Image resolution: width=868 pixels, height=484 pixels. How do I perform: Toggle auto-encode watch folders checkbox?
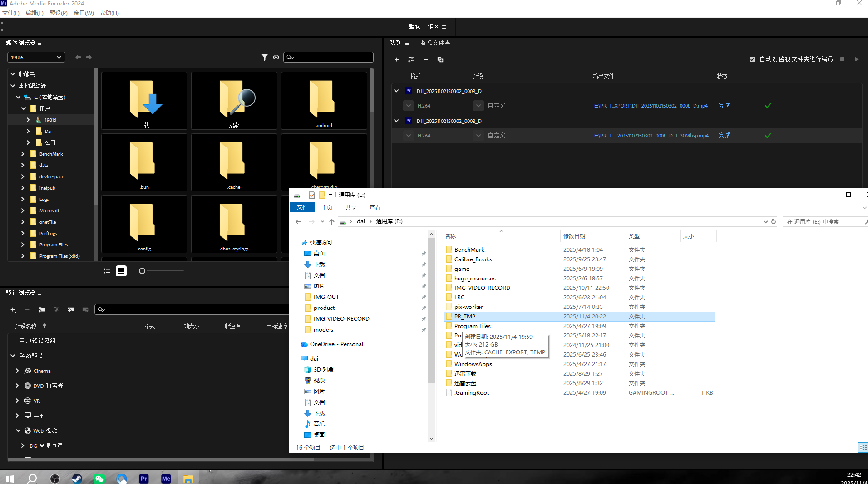[752, 59]
